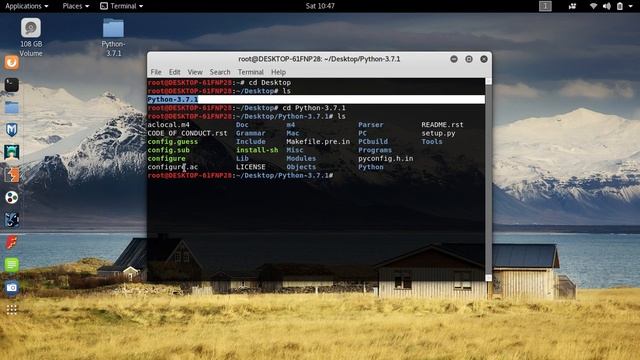Screen dimensions: 640x360
Task: Click the Doc directory name
Action: click(242, 125)
